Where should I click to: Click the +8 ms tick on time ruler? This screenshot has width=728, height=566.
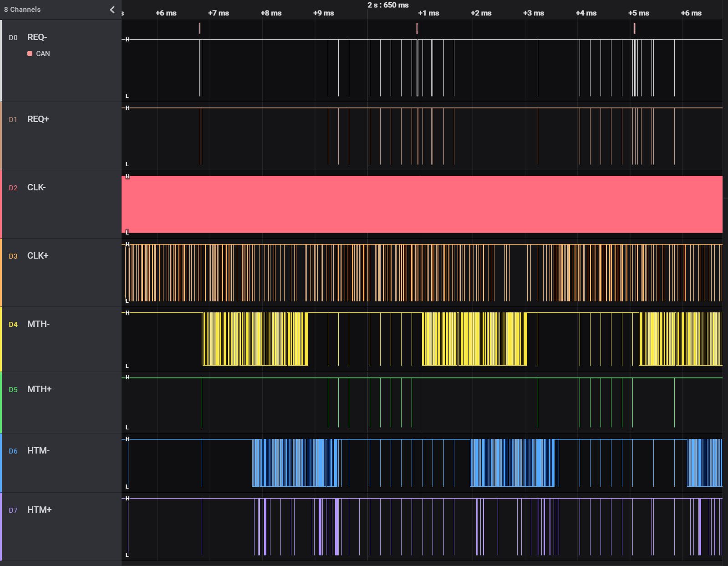[x=271, y=13]
